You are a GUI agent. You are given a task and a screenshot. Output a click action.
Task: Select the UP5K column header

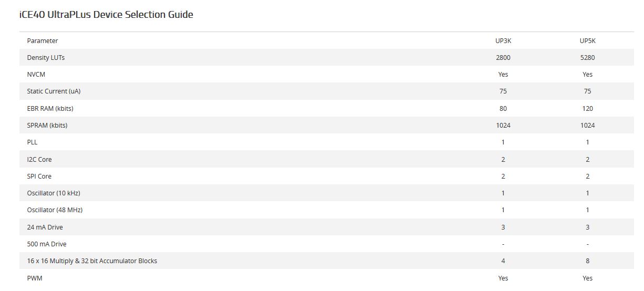point(587,40)
